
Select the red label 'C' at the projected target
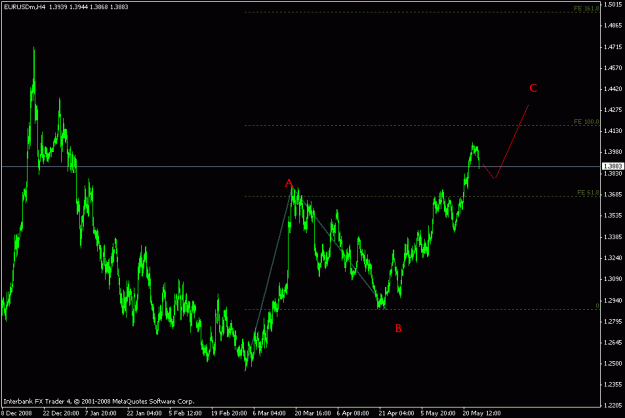pos(533,88)
